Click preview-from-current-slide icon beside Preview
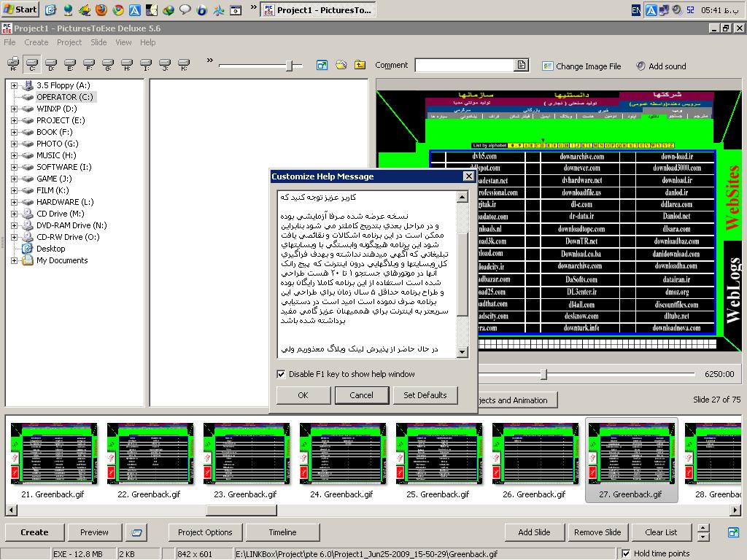This screenshot has width=747, height=560. 136,532
